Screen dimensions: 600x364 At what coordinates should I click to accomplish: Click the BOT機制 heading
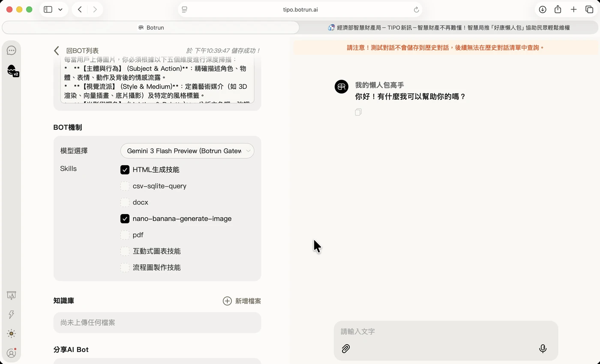[68, 128]
